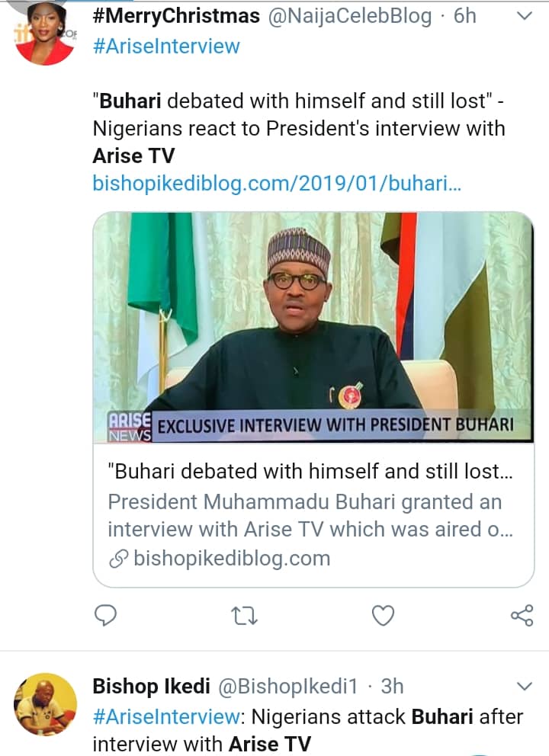Screen dimensions: 549x756
Task: Retweet the Buhari debate tweet
Action: [244, 614]
